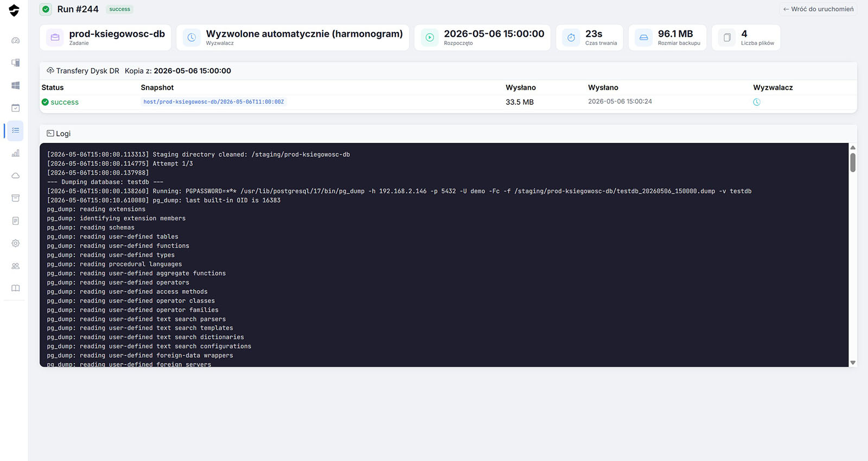Click the log scrollbar thumb
The width and height of the screenshot is (868, 461).
pyautogui.click(x=853, y=162)
